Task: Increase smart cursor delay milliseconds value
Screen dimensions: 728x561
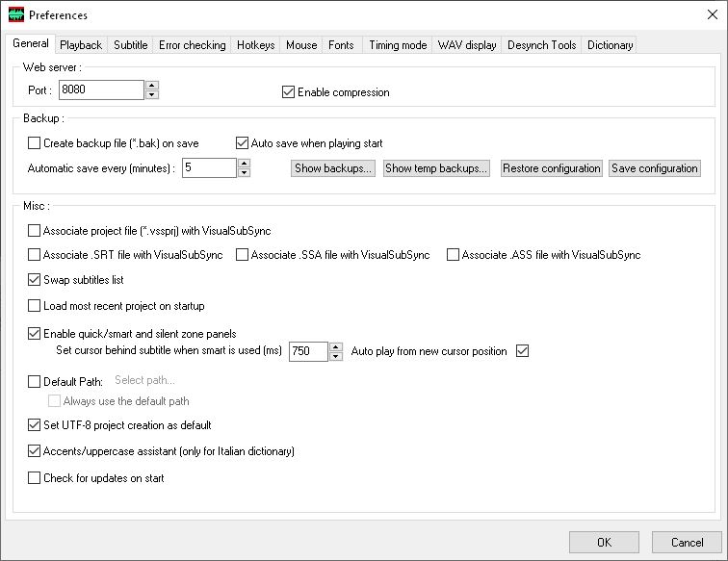Action: [x=335, y=346]
